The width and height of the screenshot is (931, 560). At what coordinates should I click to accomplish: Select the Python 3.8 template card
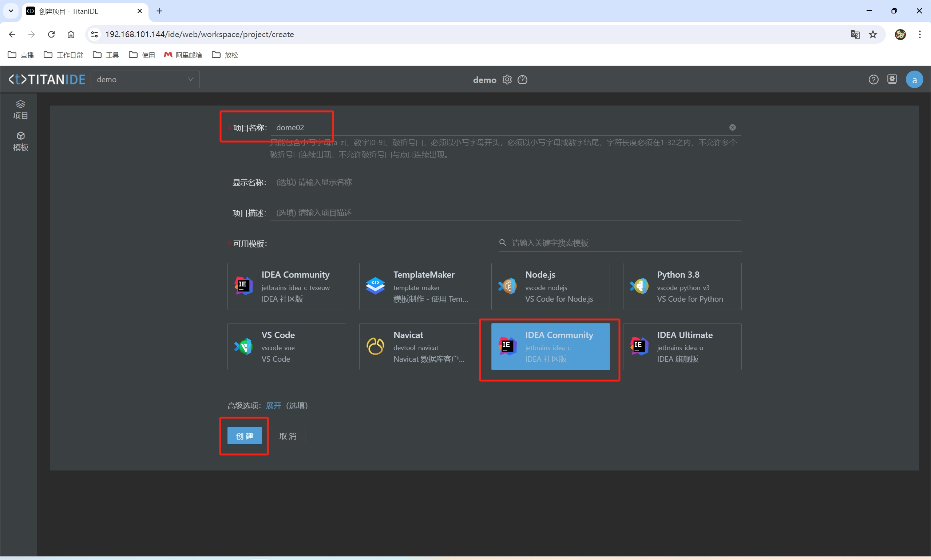[682, 286]
